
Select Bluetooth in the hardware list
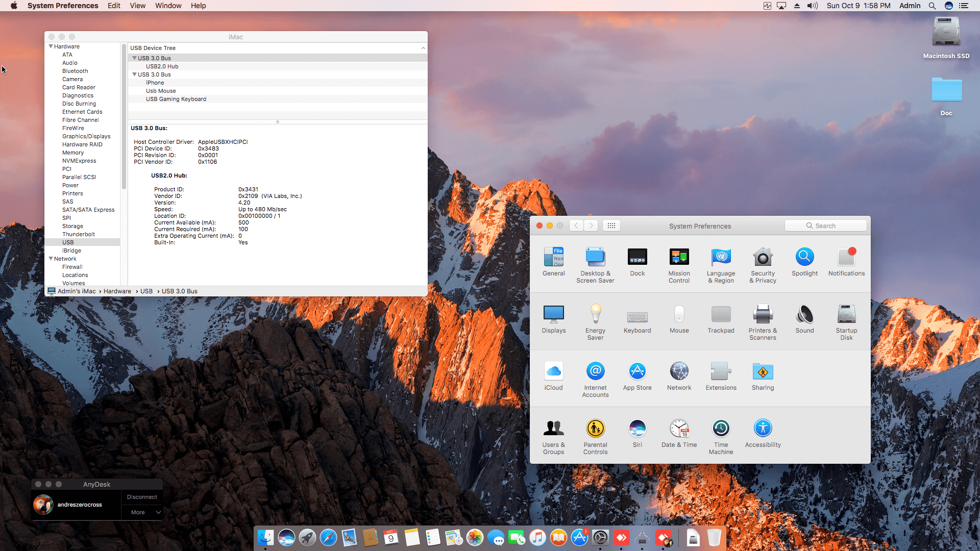click(75, 71)
